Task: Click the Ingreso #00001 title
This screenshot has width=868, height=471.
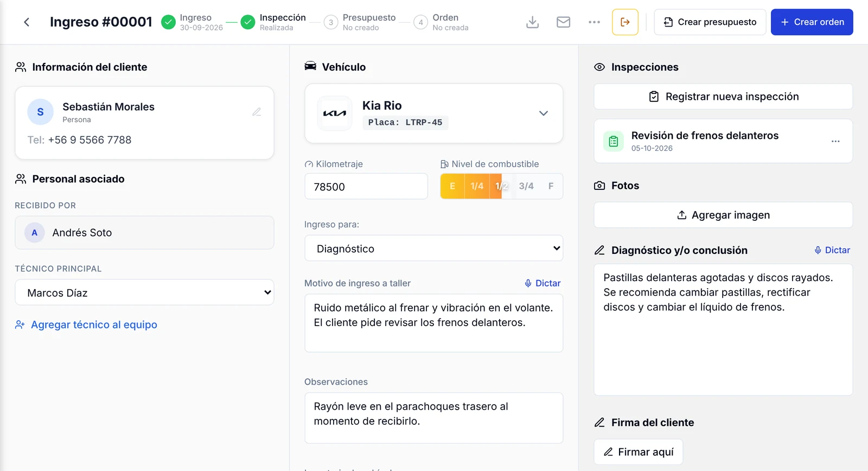Action: pyautogui.click(x=101, y=22)
